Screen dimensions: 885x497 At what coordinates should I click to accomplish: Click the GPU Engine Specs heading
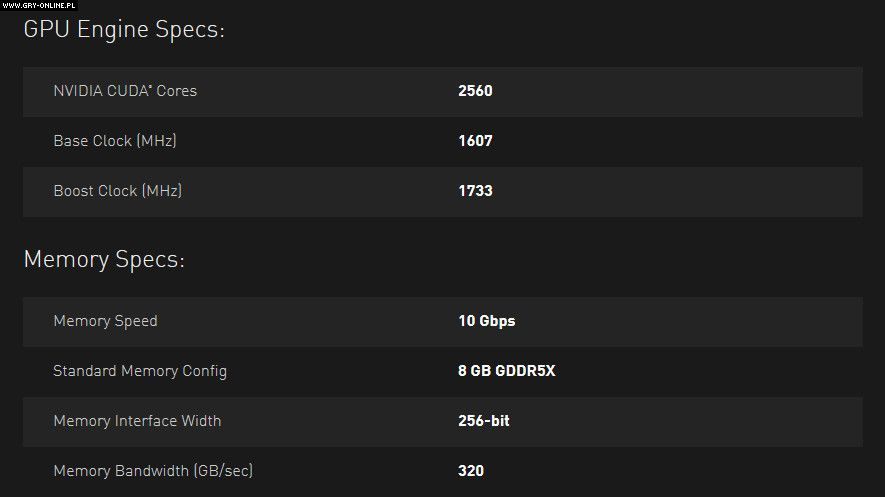tap(124, 30)
